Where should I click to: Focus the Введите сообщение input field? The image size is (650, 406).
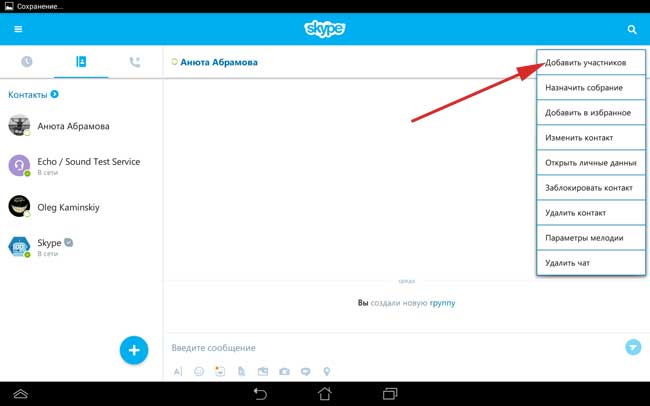pos(390,348)
